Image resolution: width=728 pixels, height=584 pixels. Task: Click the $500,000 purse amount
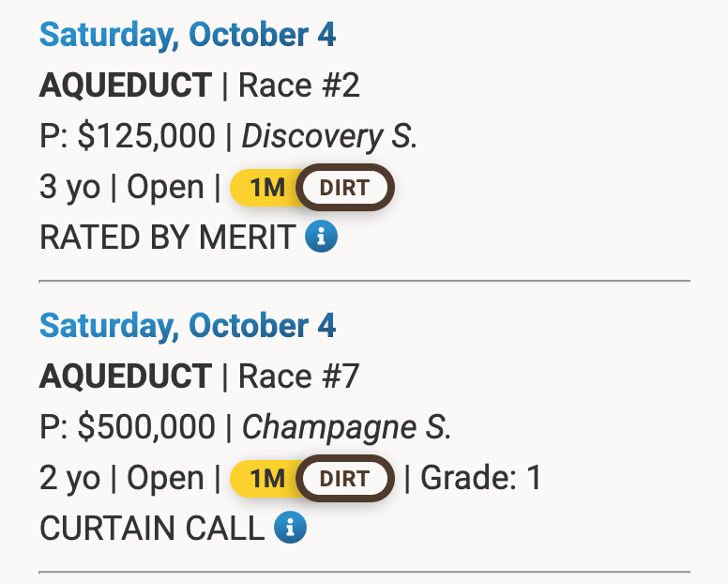click(x=146, y=428)
